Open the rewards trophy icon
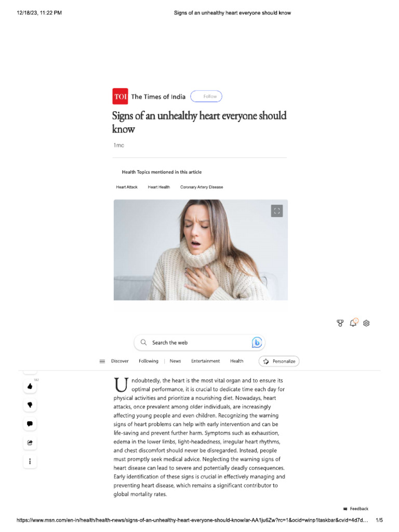 [340, 323]
